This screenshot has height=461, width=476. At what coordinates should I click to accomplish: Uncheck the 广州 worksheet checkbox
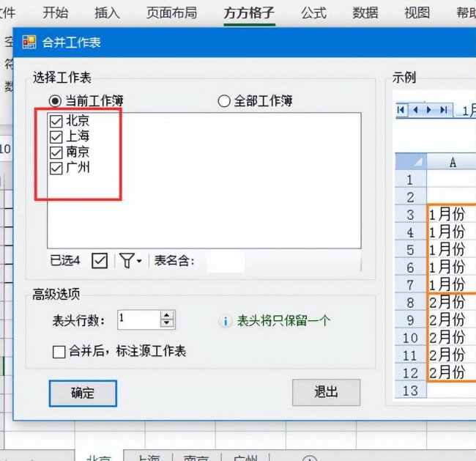pos(56,168)
